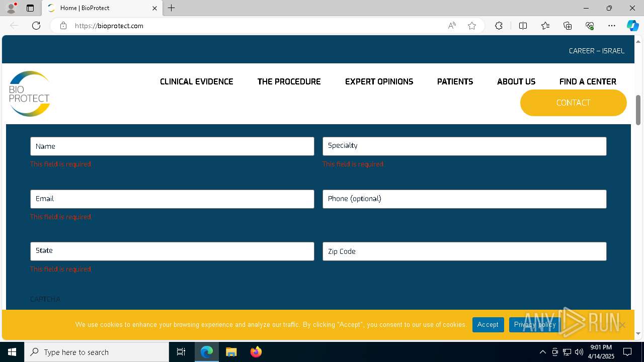Click the yellow CONTACT button

click(x=574, y=103)
